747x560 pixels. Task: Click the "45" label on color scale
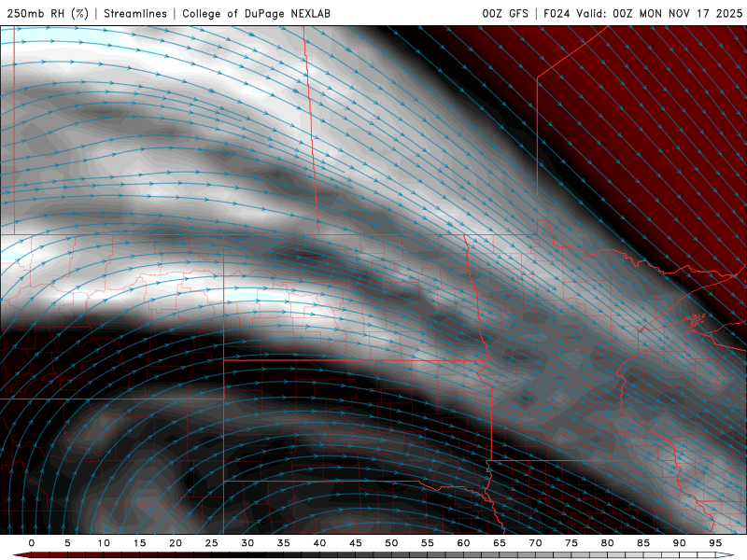(356, 543)
